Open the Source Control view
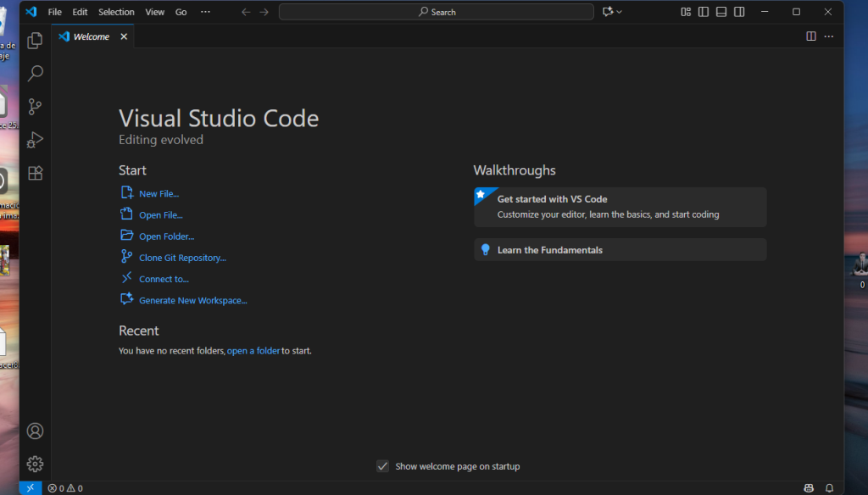 35,107
